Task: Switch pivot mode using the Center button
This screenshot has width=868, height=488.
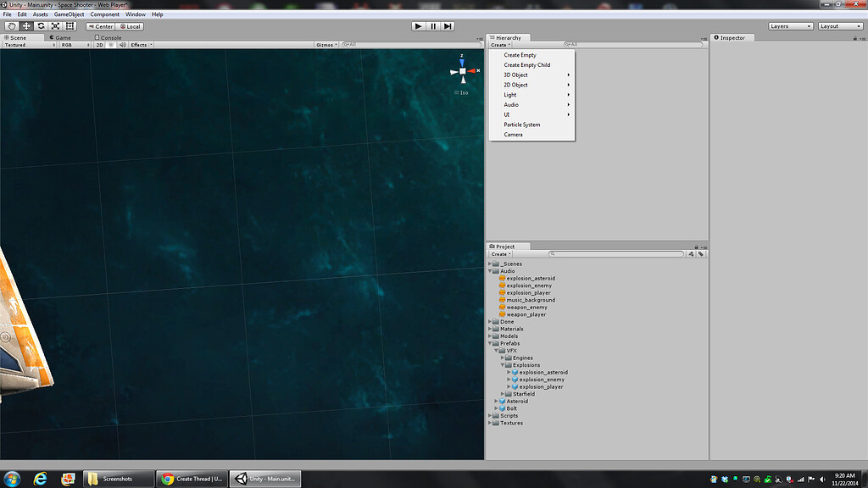Action: (x=101, y=26)
